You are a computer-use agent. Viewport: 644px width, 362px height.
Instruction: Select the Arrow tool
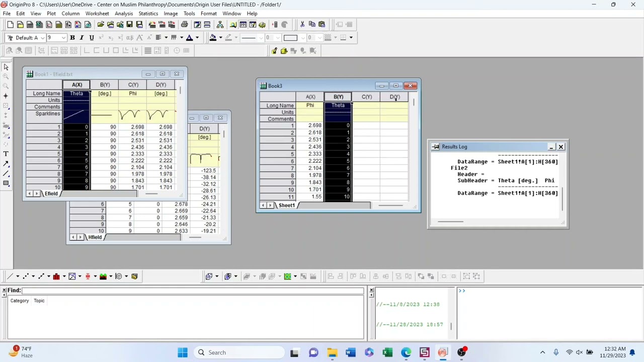6,163
